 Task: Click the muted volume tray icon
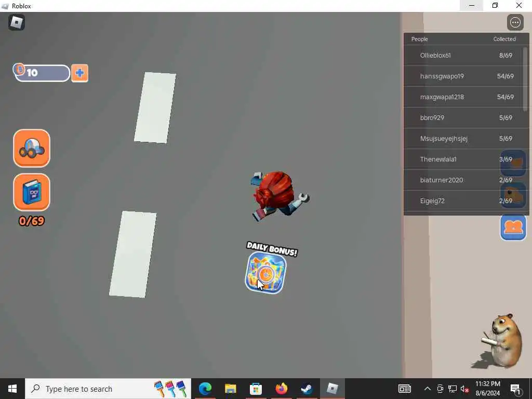tap(465, 389)
